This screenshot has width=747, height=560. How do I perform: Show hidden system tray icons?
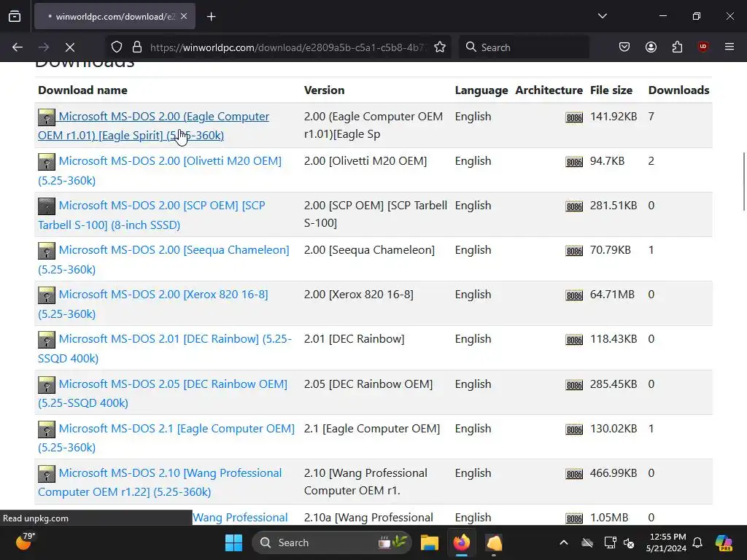click(x=564, y=542)
